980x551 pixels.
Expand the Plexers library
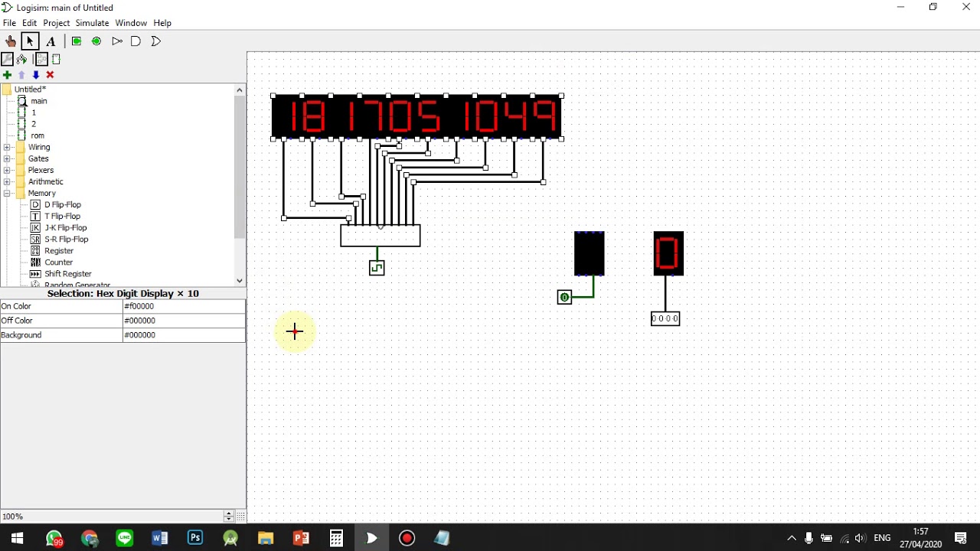click(7, 170)
